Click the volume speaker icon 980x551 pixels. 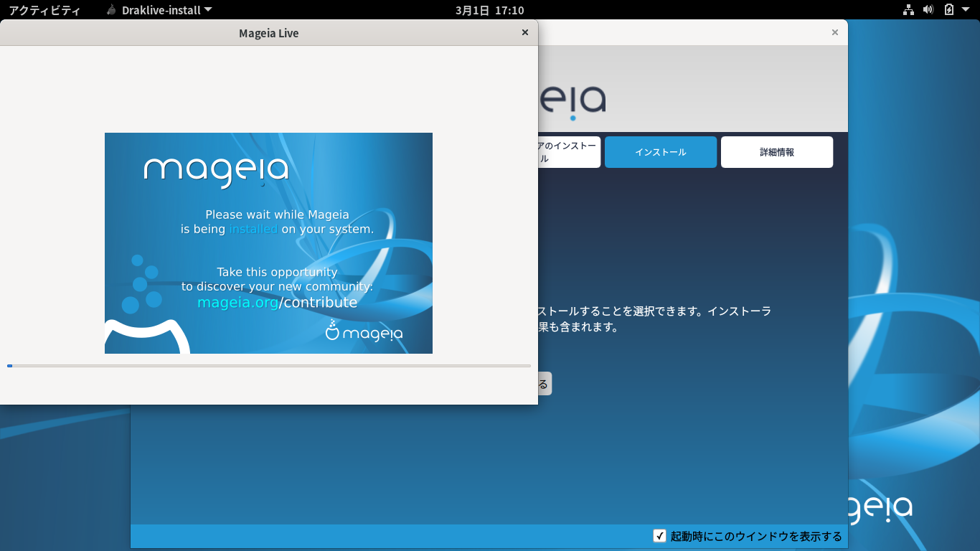pyautogui.click(x=928, y=10)
